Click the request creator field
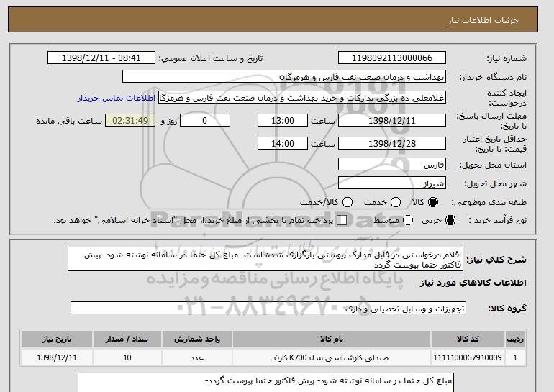The image size is (554, 392). click(302, 98)
